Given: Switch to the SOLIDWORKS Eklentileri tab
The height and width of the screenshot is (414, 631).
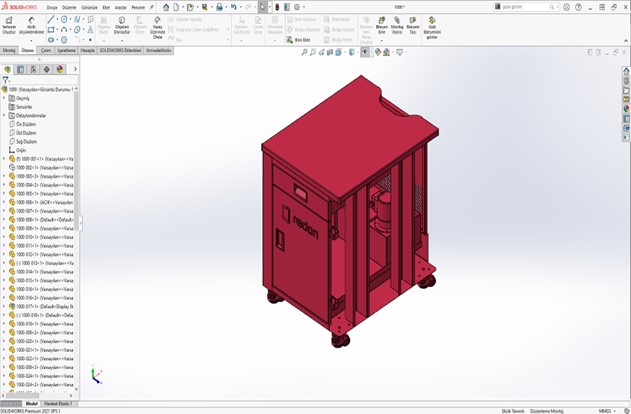Looking at the screenshot, I should click(x=121, y=49).
